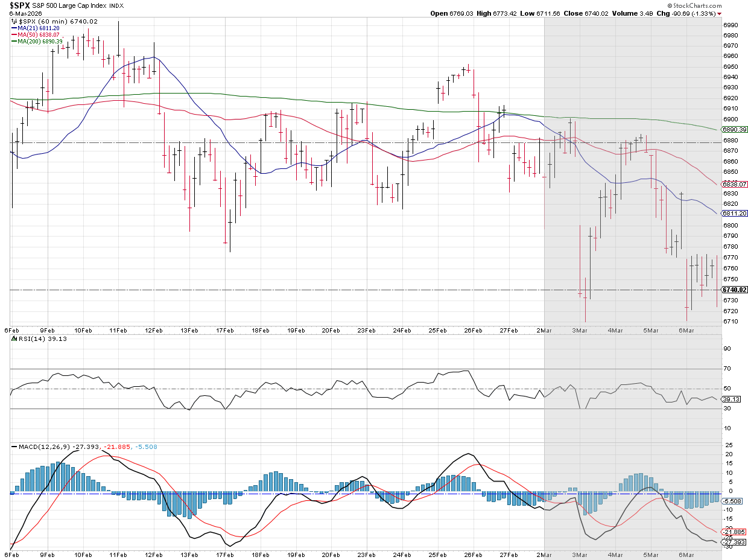Click the red down arrow after Chg

point(719,13)
